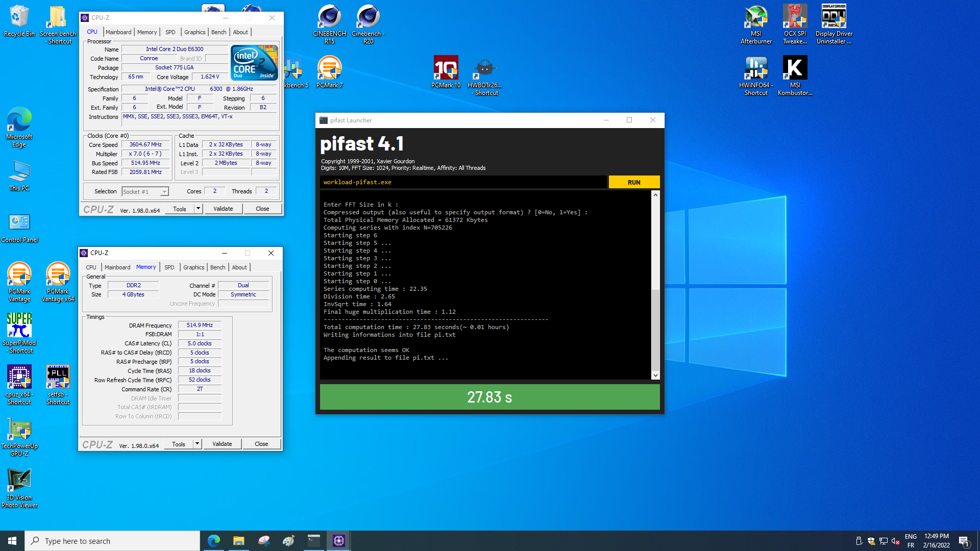Launch CINEBENCH R15 desktop icon
This screenshot has height=551, width=980.
point(329,24)
